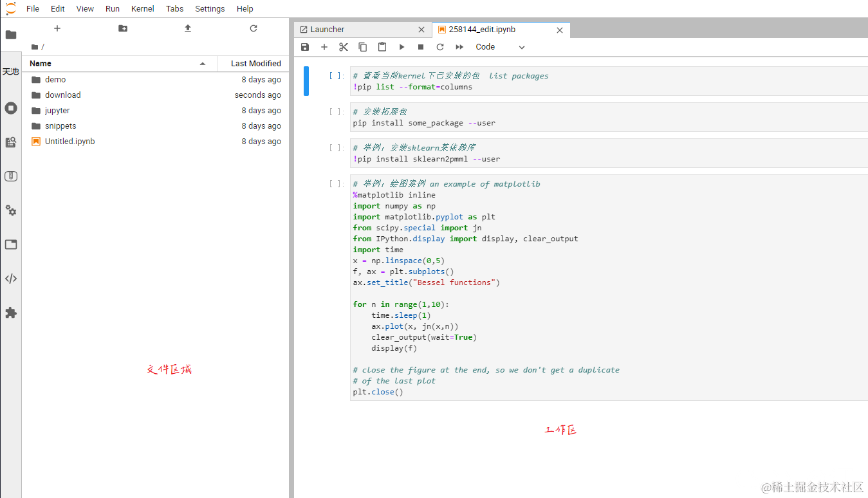Select the snippets folder
This screenshot has height=498, width=868.
point(155,126)
